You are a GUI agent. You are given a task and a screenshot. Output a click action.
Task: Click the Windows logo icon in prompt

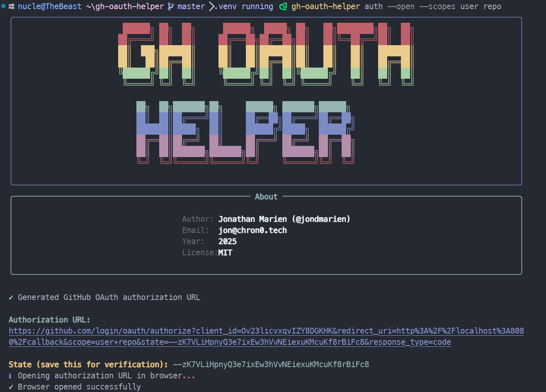click(x=12, y=7)
